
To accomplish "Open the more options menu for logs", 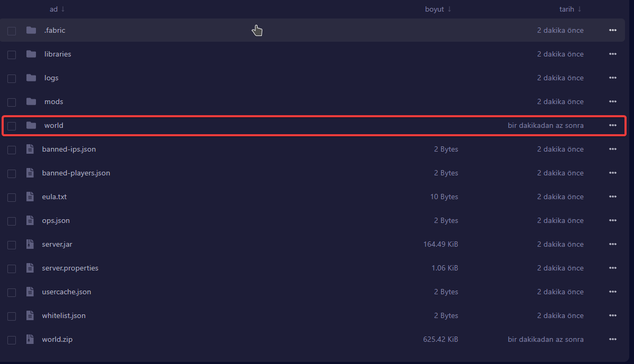I will [x=612, y=78].
